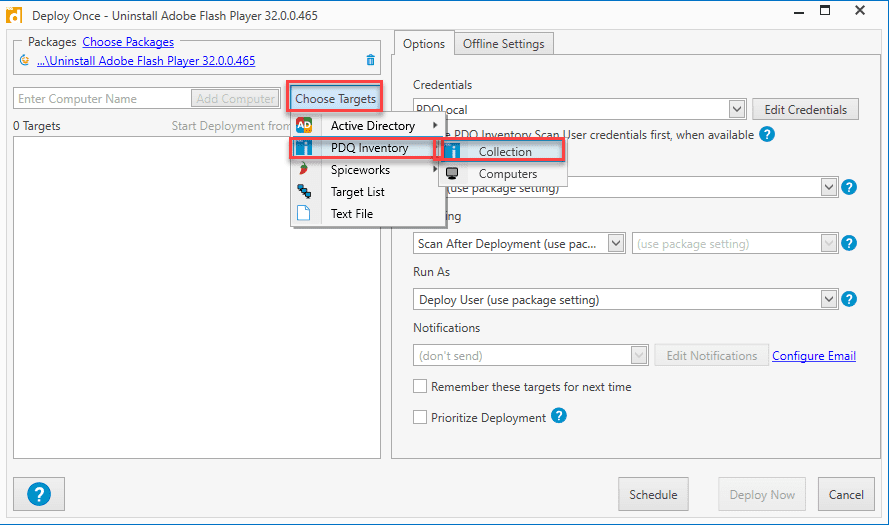Expand the Active Directory submenu arrow
889x525 pixels.
coord(435,125)
